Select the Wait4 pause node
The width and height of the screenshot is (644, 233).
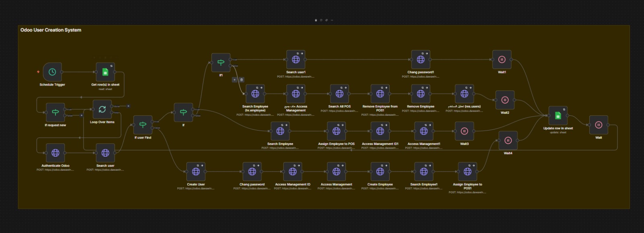(508, 141)
